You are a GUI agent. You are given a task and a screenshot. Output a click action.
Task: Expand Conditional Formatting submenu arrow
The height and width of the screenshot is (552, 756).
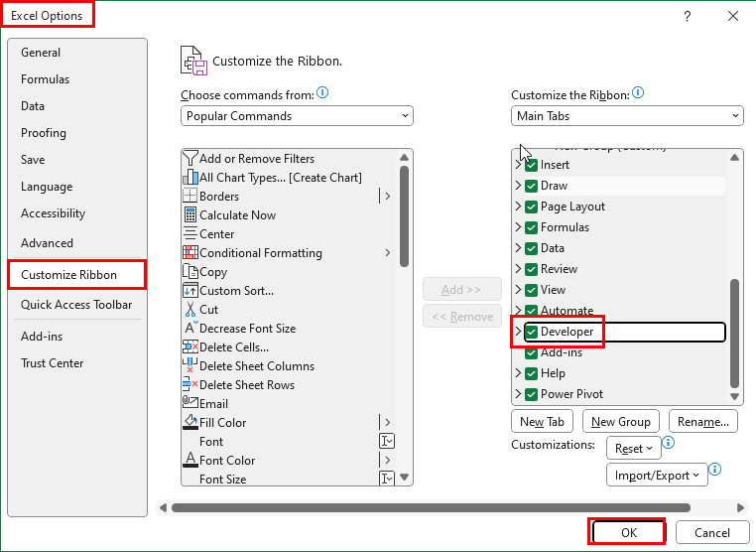pyautogui.click(x=388, y=252)
